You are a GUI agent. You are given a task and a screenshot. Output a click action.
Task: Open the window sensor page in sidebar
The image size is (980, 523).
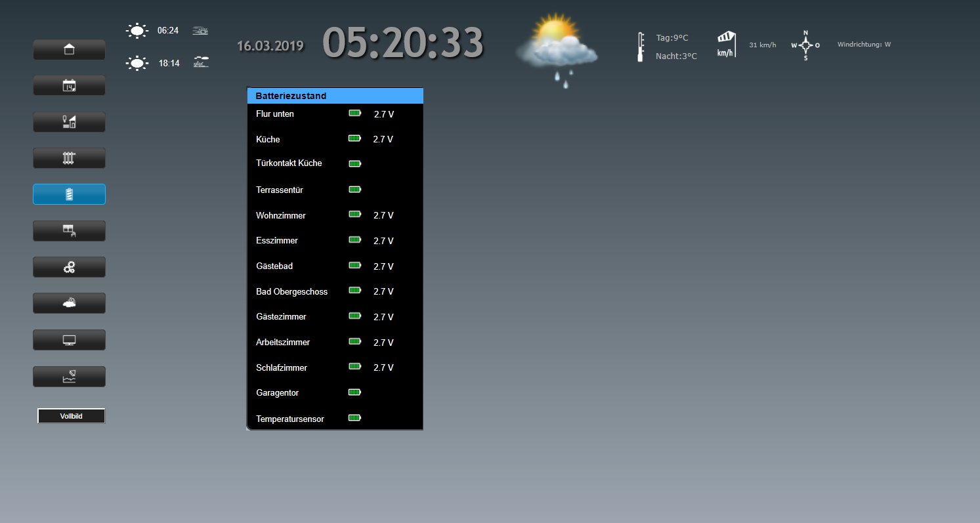pyautogui.click(x=69, y=231)
